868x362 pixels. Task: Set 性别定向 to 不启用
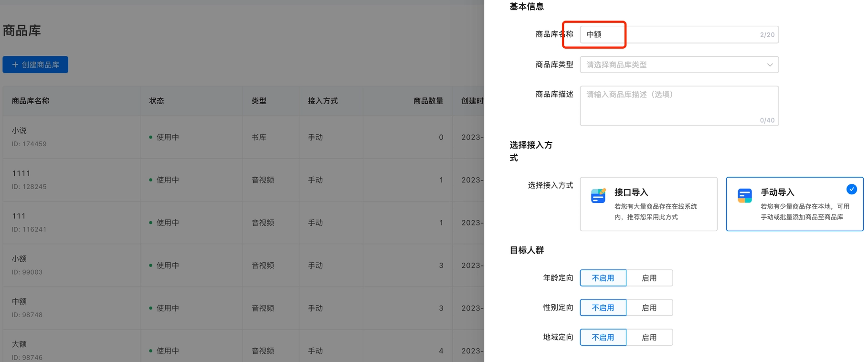(x=603, y=308)
